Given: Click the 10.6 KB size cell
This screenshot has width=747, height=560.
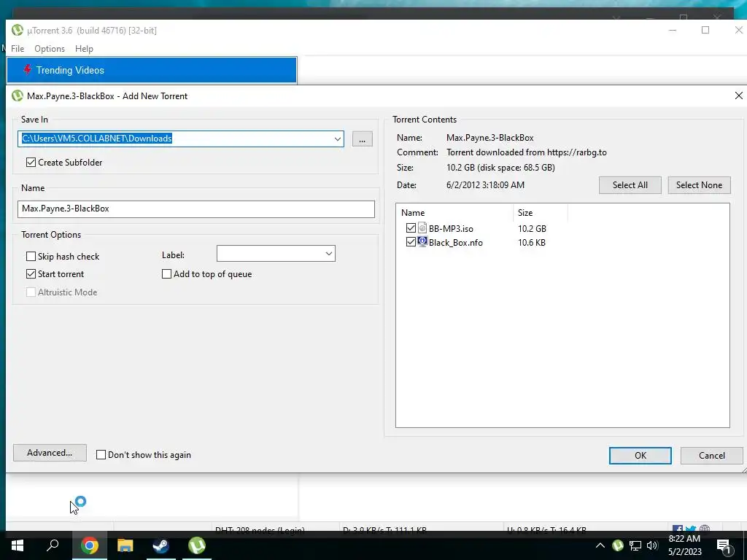Looking at the screenshot, I should 532,242.
